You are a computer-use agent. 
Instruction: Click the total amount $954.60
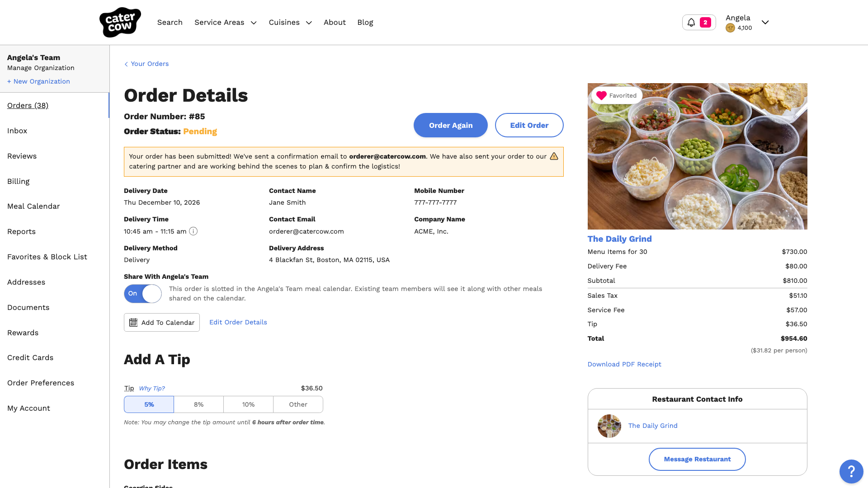(x=794, y=338)
